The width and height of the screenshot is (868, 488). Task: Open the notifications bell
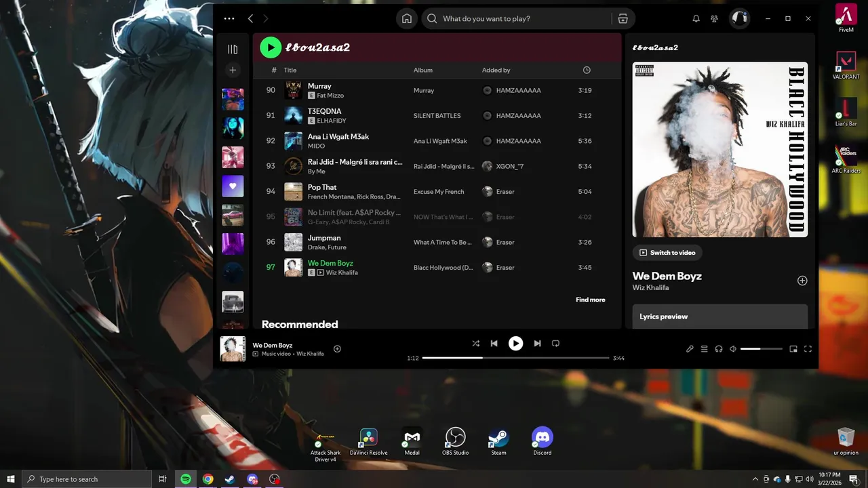tap(696, 19)
